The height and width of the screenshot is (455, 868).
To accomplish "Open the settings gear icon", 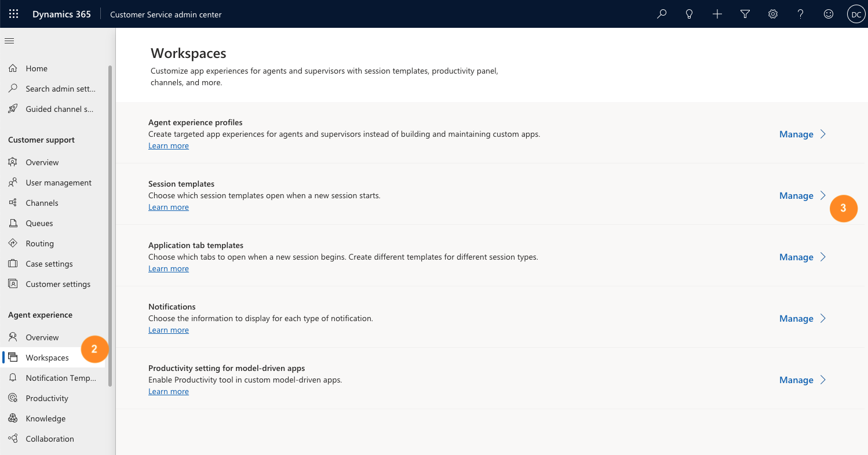I will pyautogui.click(x=773, y=14).
